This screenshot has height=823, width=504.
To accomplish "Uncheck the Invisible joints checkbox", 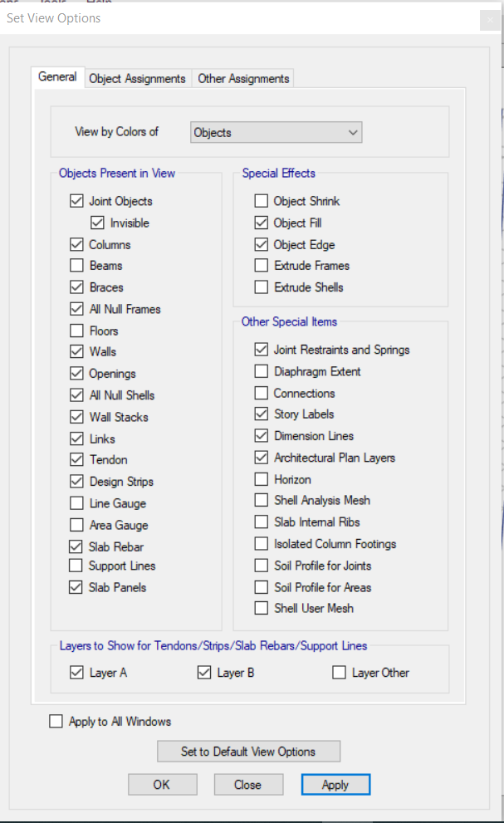I will pos(97,223).
